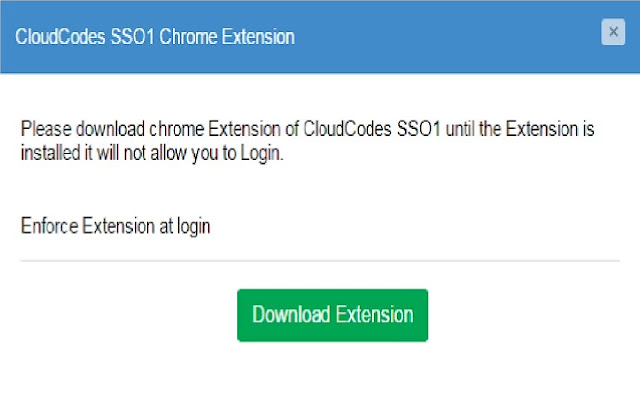Click the green Download Extension button
Viewport: 640px width, 400px height.
[x=332, y=315]
